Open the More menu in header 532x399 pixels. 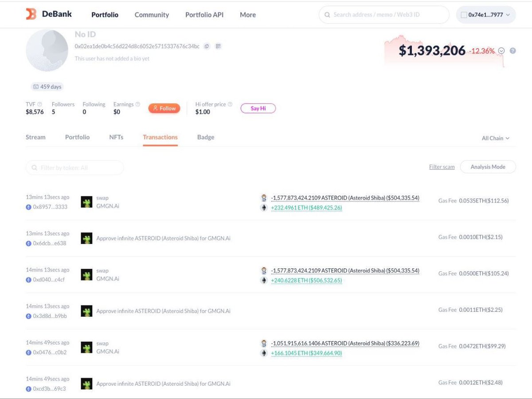click(248, 15)
